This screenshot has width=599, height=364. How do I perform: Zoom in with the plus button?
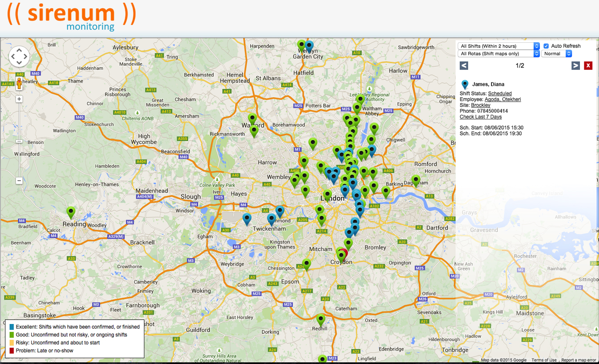[19, 99]
